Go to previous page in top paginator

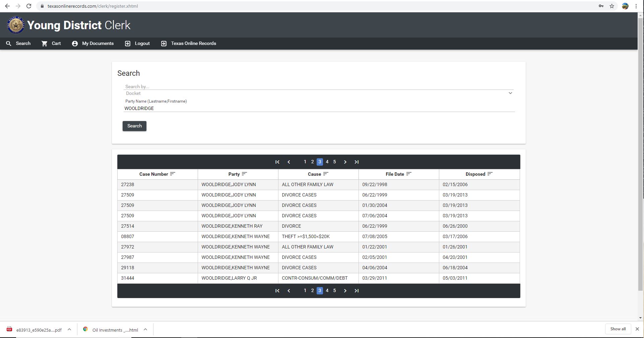pos(289,162)
